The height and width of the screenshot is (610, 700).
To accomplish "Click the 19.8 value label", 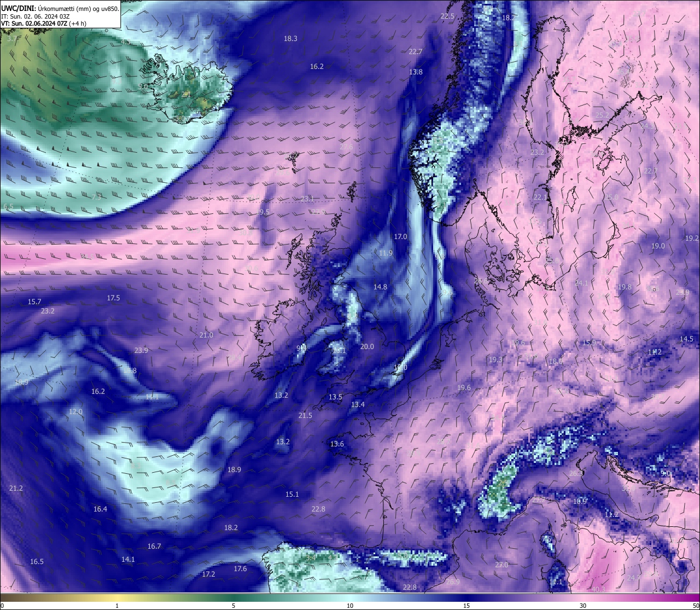I will [625, 287].
